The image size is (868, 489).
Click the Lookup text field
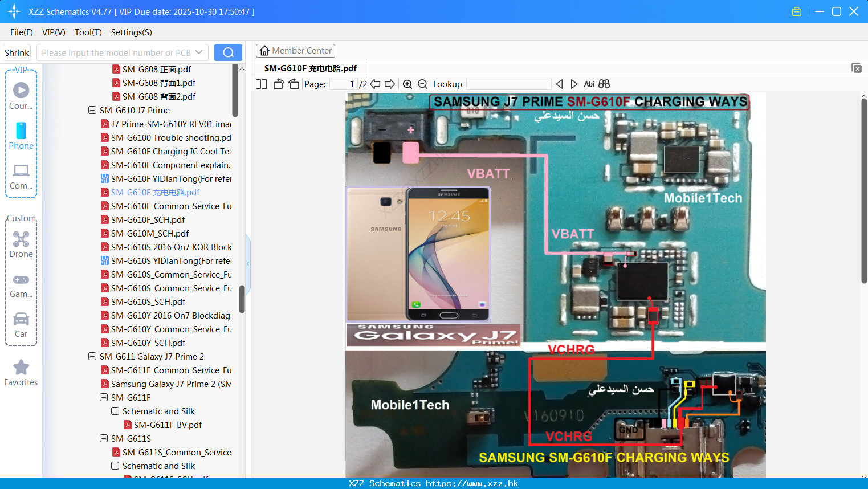click(508, 84)
